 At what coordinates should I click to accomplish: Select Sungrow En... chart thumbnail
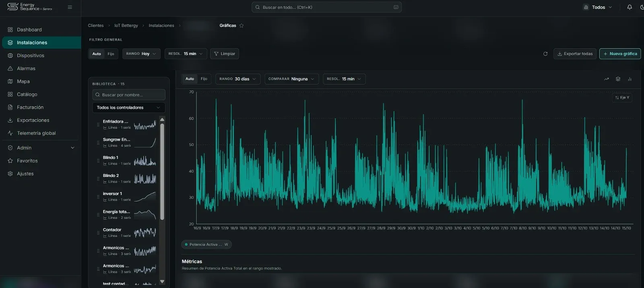(145, 143)
